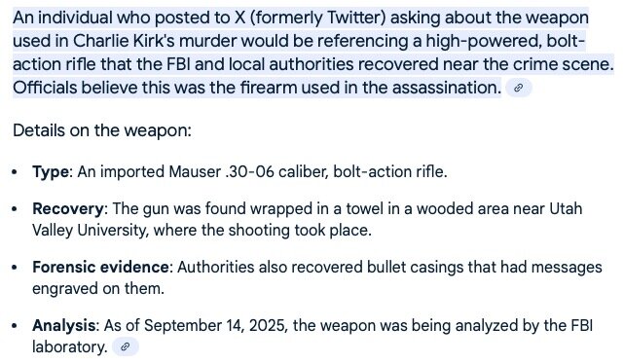
Task: Click the "Details on the weapon:" heading
Action: 102,130
